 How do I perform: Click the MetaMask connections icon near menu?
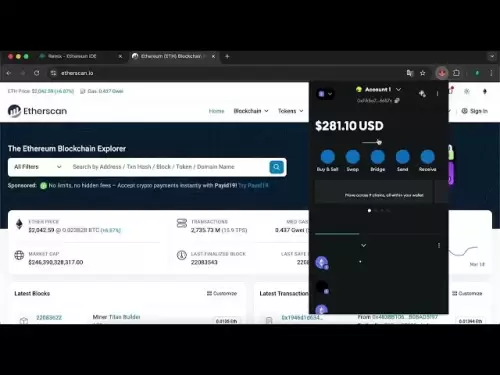tap(422, 94)
